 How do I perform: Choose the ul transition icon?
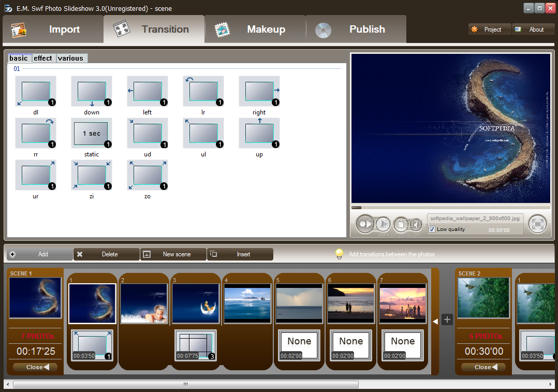[203, 133]
